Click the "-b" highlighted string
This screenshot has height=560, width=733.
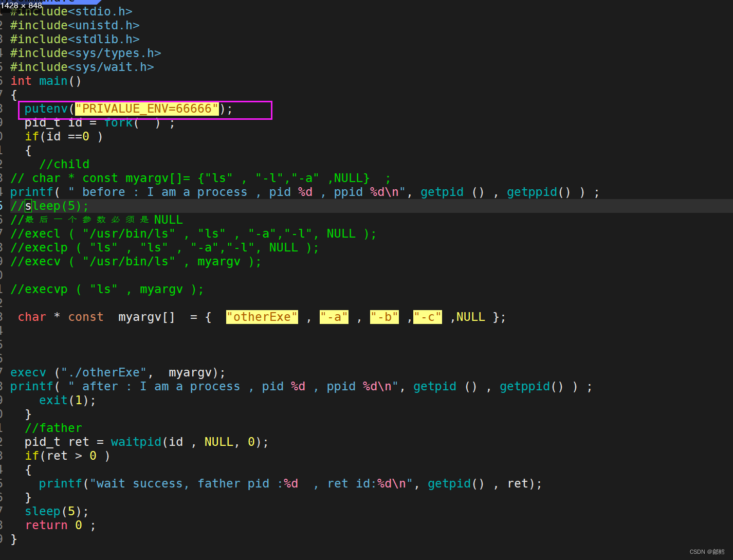click(384, 317)
